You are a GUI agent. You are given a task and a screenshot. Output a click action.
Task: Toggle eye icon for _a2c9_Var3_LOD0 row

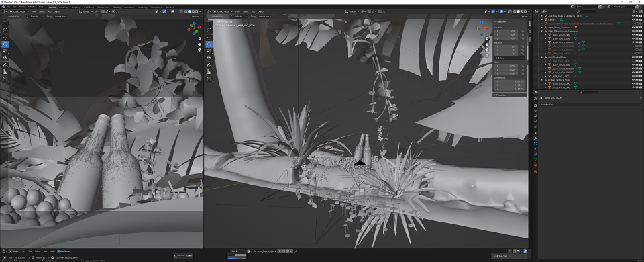(633, 65)
